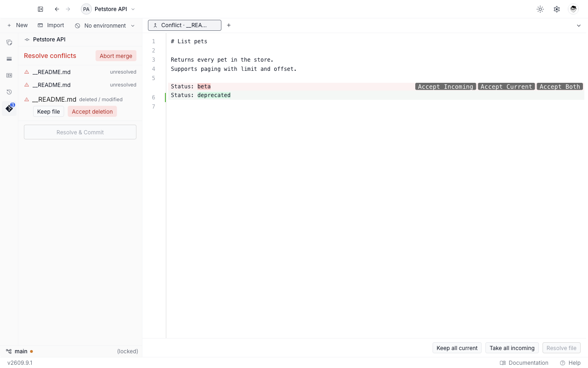This screenshot has width=588, height=368.
Task: Click 'Returns every pet in the store.' line
Action: pos(222,60)
